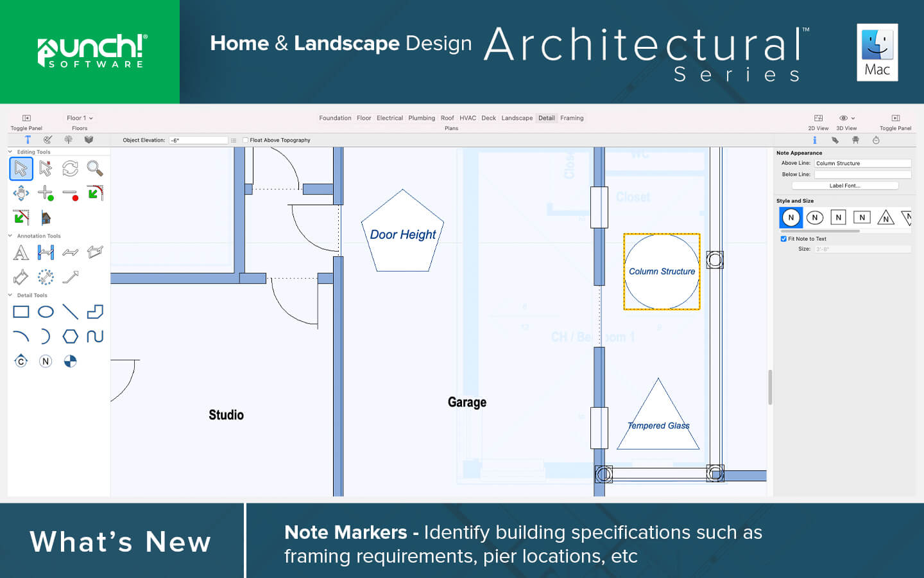The height and width of the screenshot is (578, 924).
Task: Select the reshape pointer tool with red dot
Action: (46, 169)
